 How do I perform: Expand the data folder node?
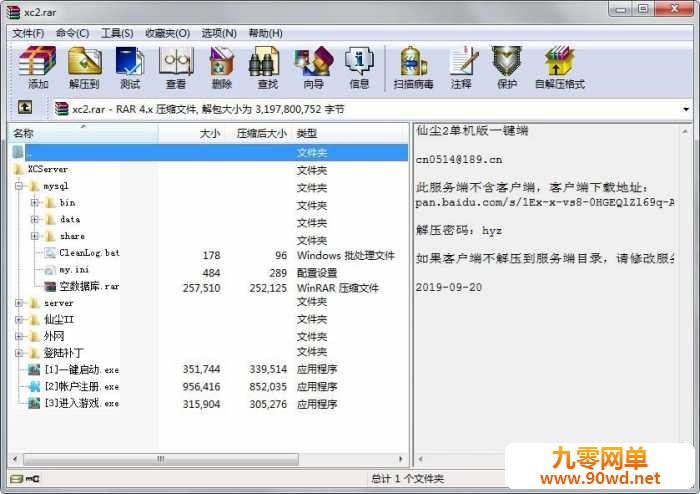coord(35,219)
